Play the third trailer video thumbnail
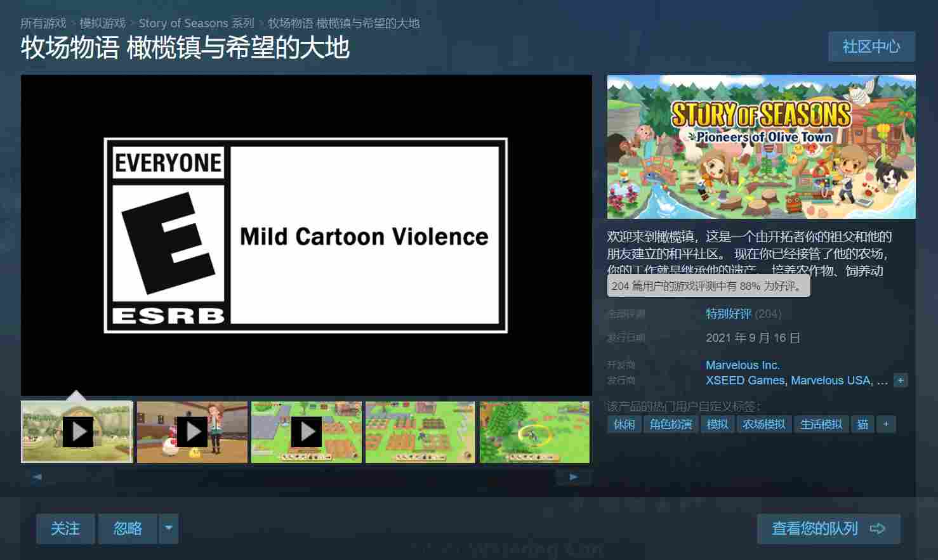 (x=307, y=432)
